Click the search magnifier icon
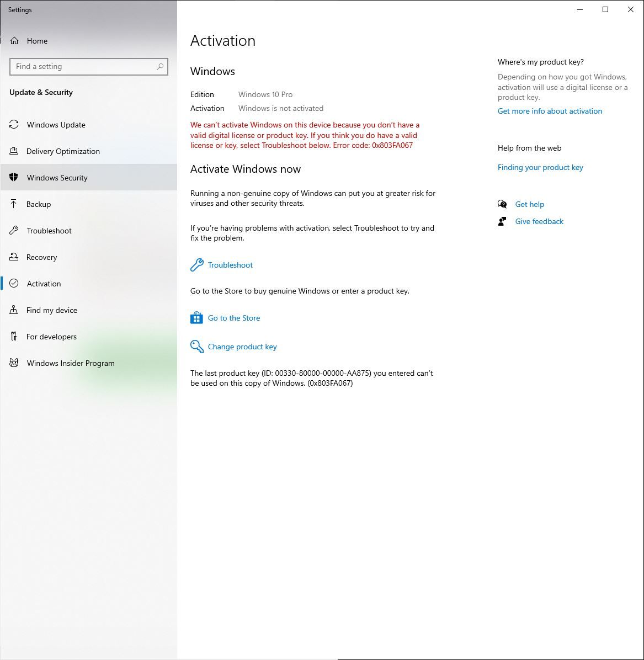 (x=160, y=67)
